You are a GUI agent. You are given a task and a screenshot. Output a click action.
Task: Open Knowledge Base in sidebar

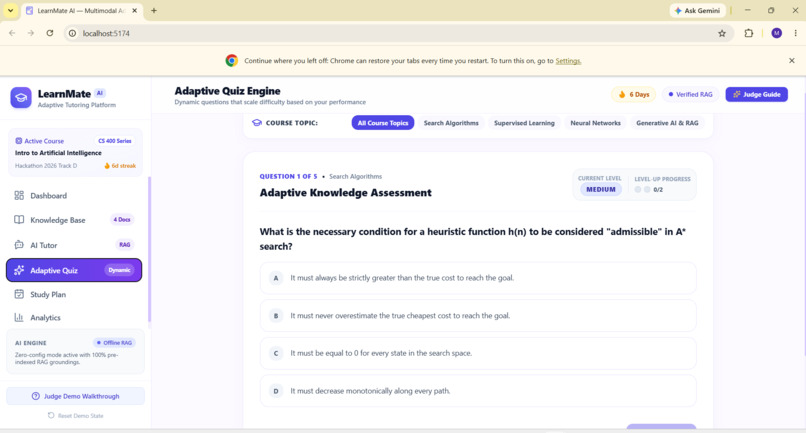74,220
